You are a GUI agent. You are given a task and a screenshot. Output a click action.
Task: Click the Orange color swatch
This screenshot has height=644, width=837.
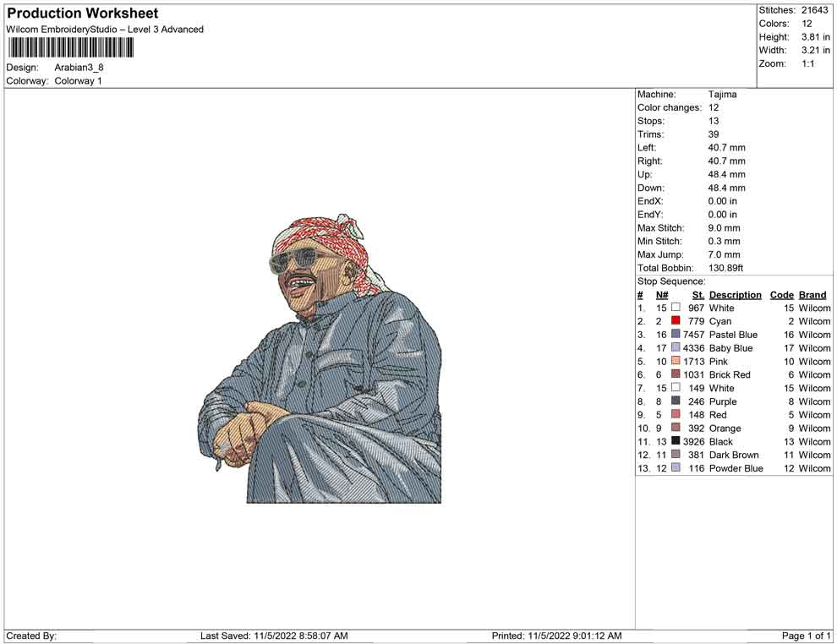coord(676,428)
